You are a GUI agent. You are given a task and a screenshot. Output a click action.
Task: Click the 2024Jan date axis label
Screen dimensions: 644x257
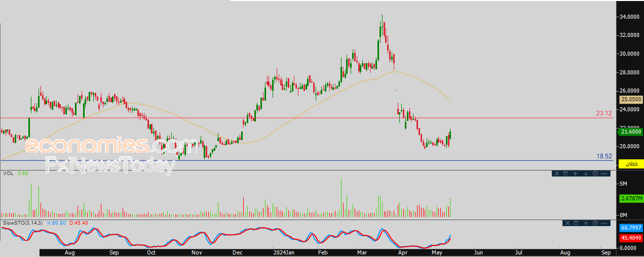(283, 252)
